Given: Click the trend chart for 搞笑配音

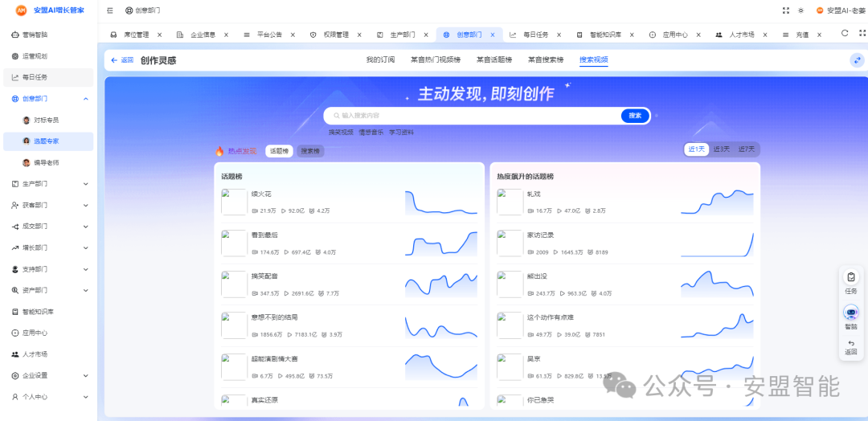Looking at the screenshot, I should pos(441,284).
